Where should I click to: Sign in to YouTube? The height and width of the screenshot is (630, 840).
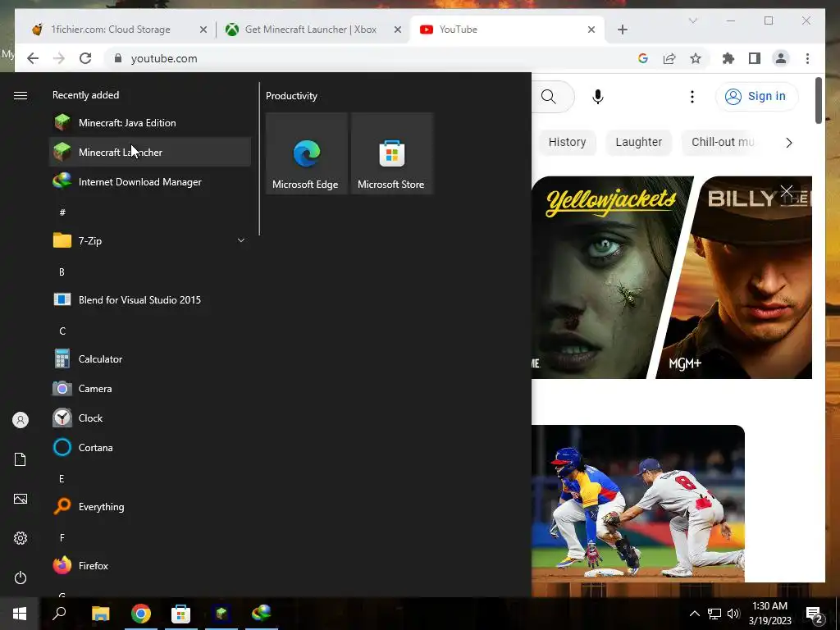756,97
